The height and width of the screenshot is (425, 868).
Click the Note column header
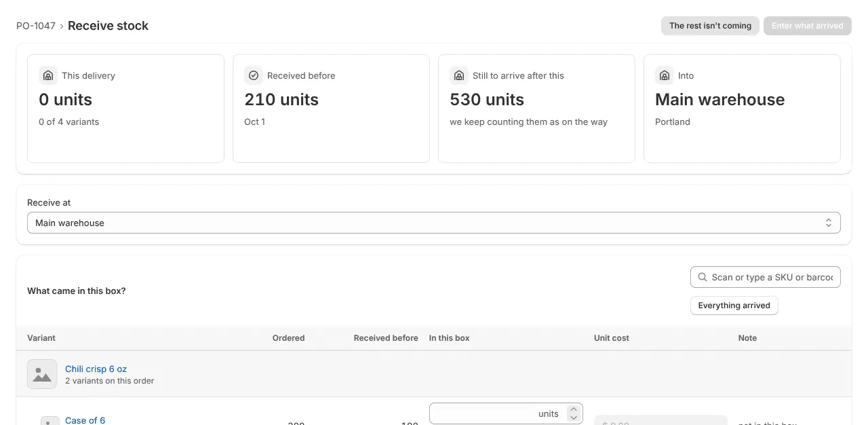pyautogui.click(x=747, y=337)
